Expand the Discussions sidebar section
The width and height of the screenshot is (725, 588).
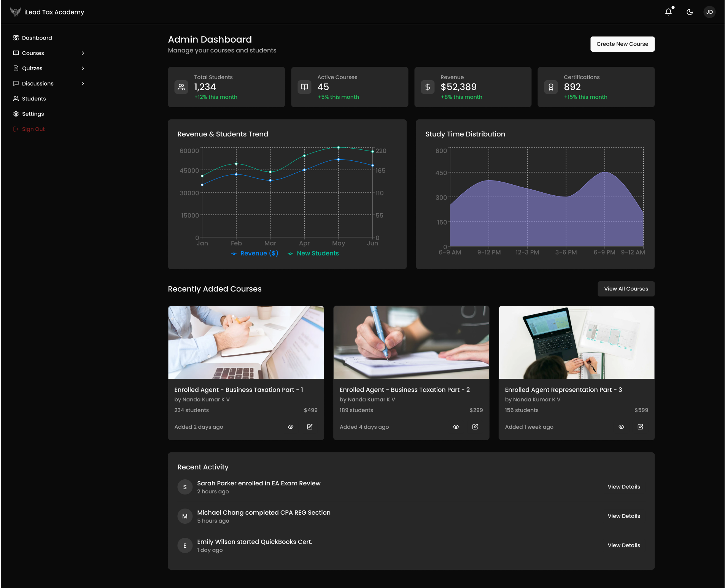click(x=83, y=84)
